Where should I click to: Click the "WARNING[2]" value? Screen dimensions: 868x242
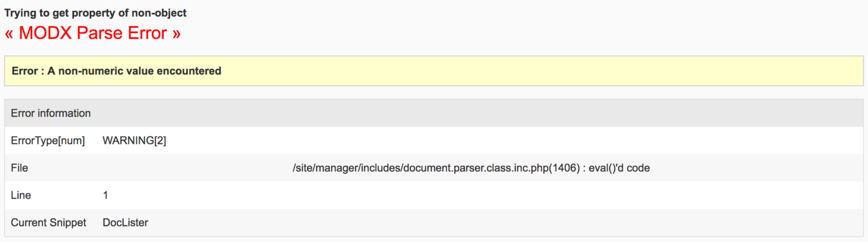[x=134, y=140]
